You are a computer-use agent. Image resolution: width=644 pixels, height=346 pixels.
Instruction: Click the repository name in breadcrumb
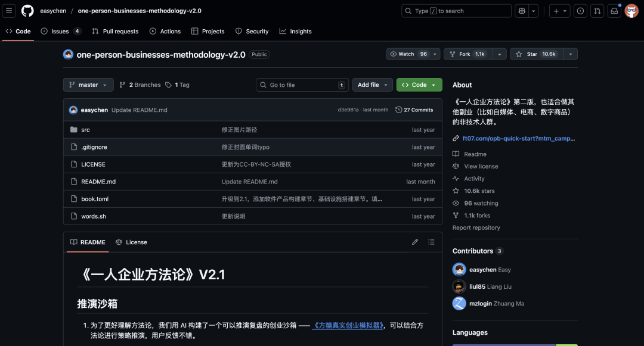pyautogui.click(x=140, y=11)
